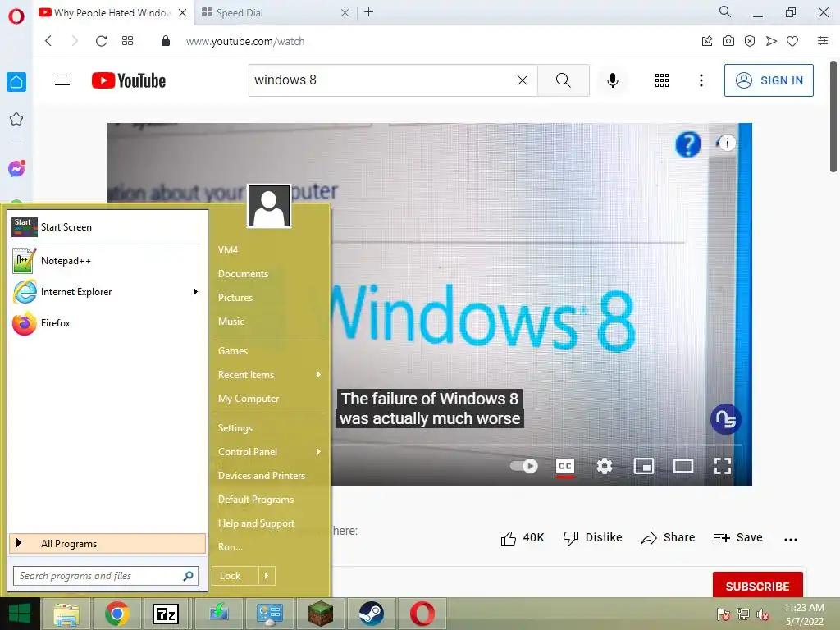Open Steam from taskbar
The image size is (840, 630).
371,614
